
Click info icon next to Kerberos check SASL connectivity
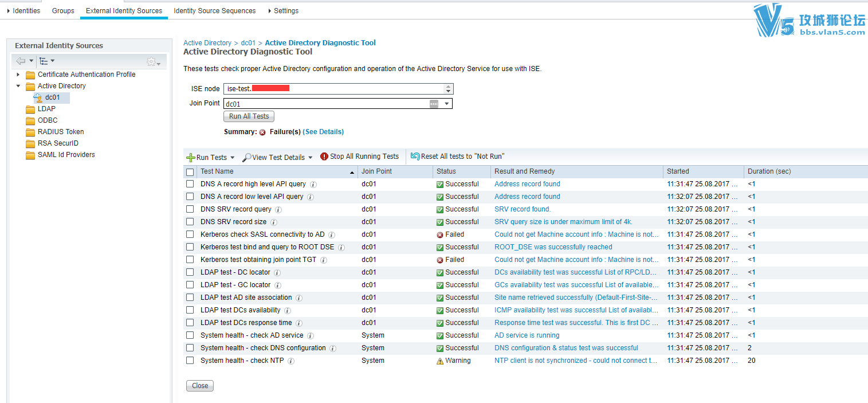coord(332,235)
